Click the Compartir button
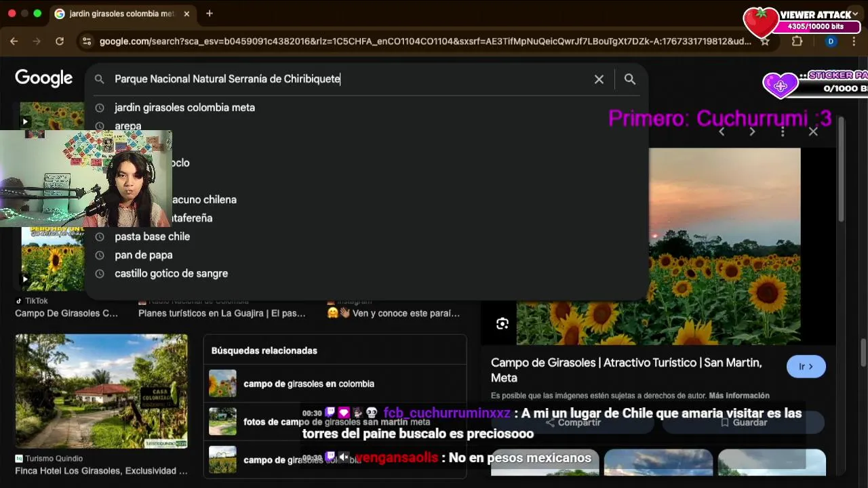This screenshot has height=488, width=868. point(572,422)
